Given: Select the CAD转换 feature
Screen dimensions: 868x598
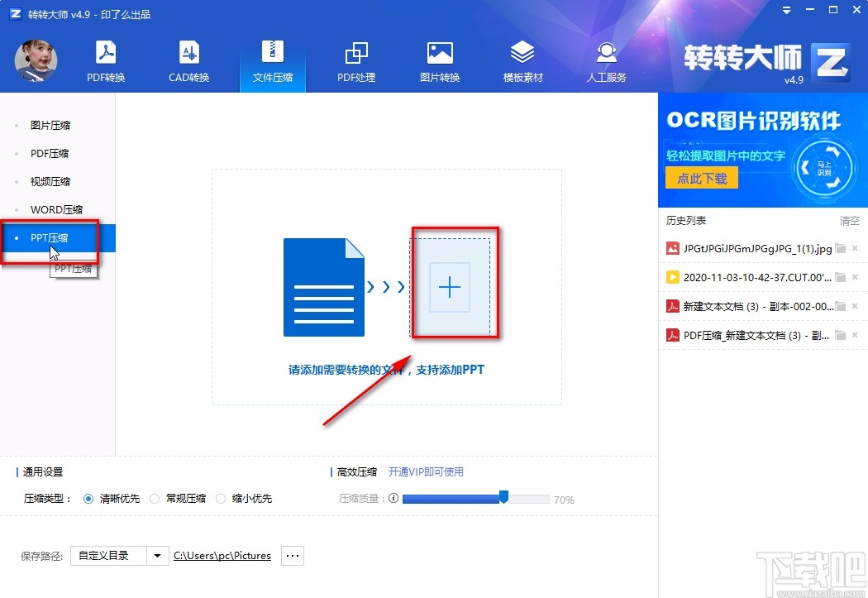Looking at the screenshot, I should point(188,60).
